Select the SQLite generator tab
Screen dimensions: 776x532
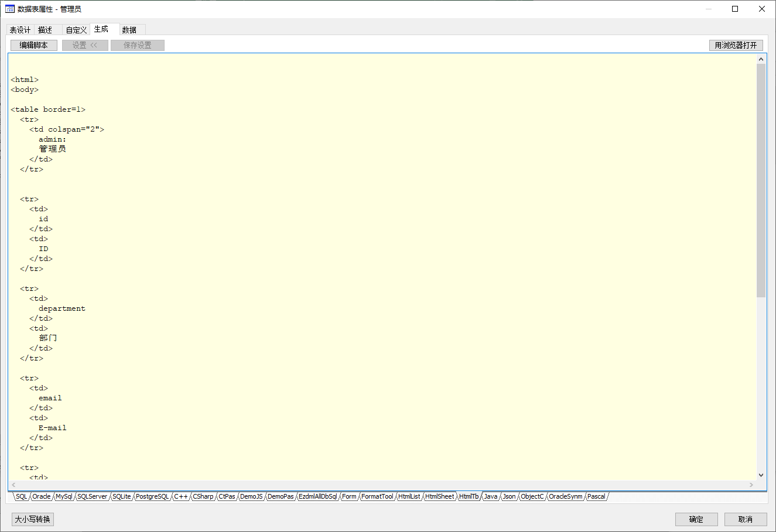(122, 496)
